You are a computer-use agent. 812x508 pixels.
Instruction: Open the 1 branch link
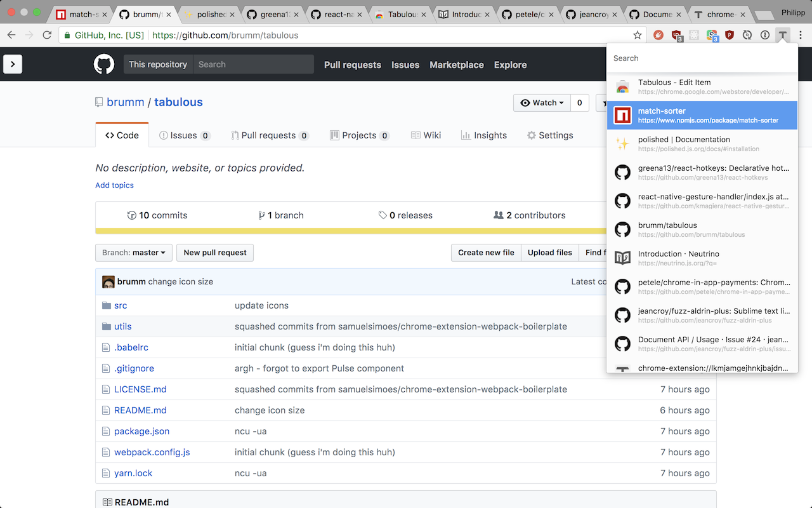click(x=281, y=215)
